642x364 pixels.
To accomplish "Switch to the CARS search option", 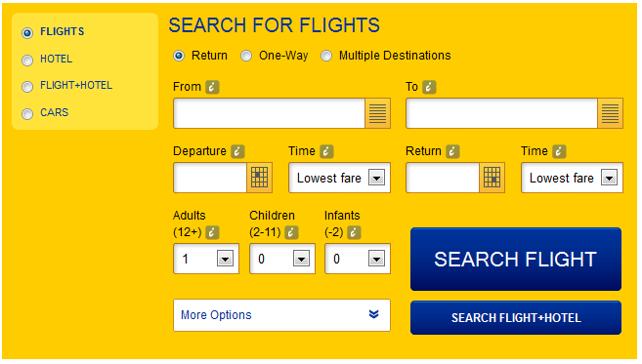I will [27, 114].
